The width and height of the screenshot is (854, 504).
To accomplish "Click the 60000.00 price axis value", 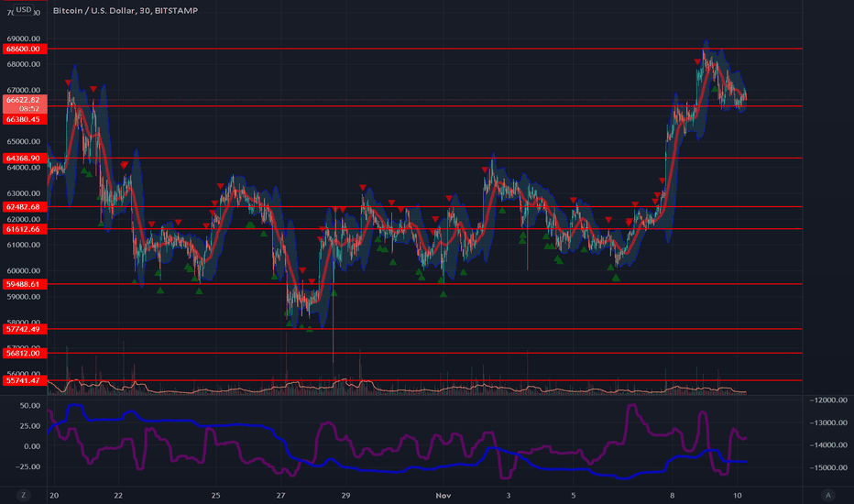I will (x=24, y=271).
